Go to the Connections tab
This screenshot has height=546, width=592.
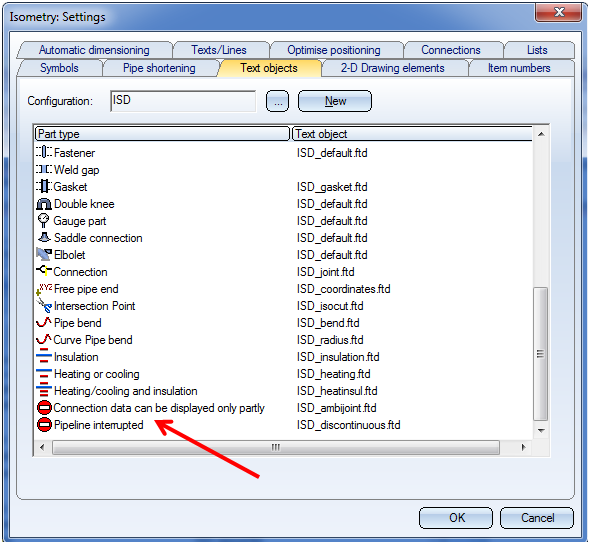tap(451, 50)
